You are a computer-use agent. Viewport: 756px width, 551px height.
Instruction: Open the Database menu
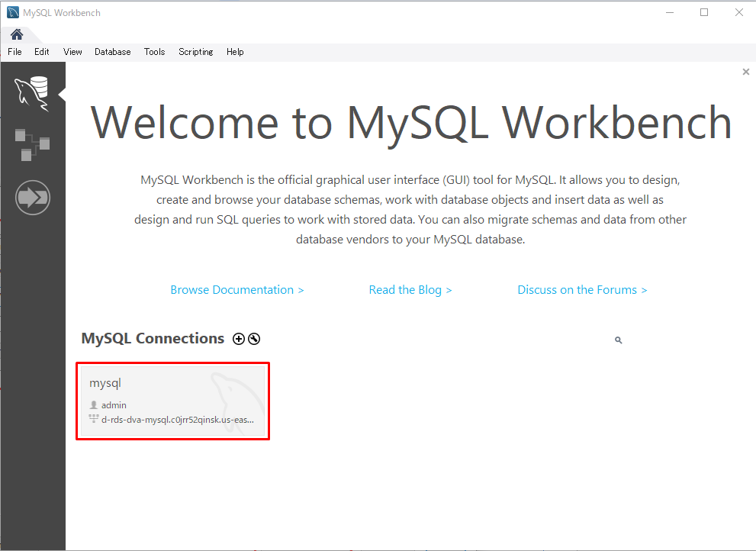tap(112, 52)
